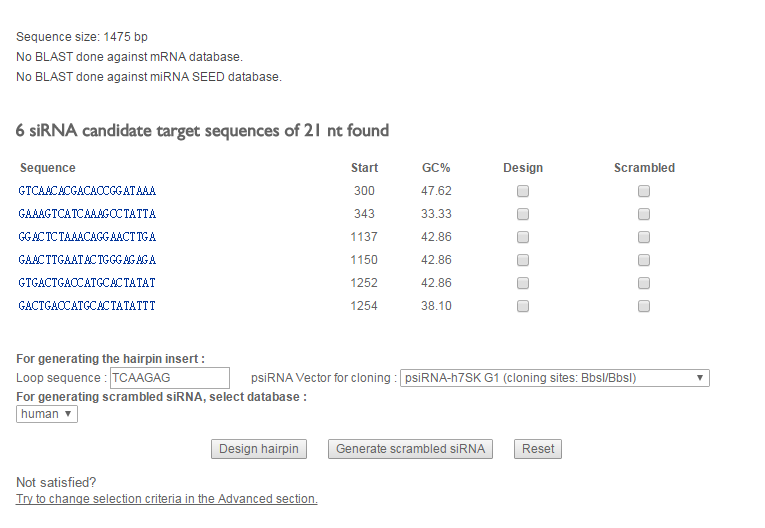Enable Design for GAAAGTCATCAAAGCCTATTA sequence
This screenshot has width=765, height=528.
tap(523, 214)
